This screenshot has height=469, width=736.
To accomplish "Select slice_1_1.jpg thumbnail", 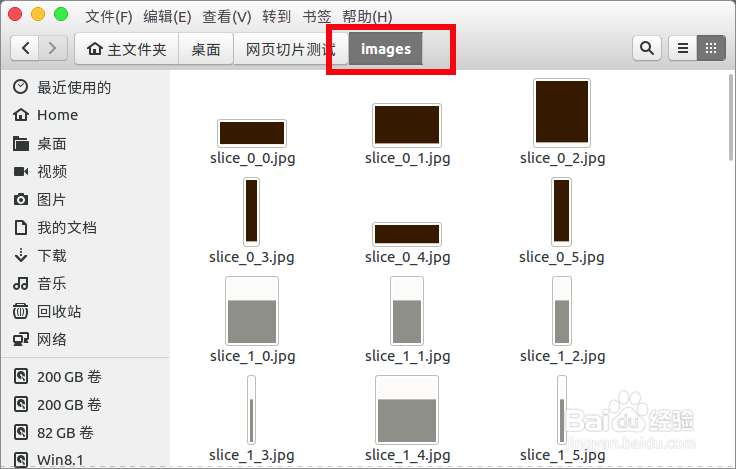I will [407, 311].
